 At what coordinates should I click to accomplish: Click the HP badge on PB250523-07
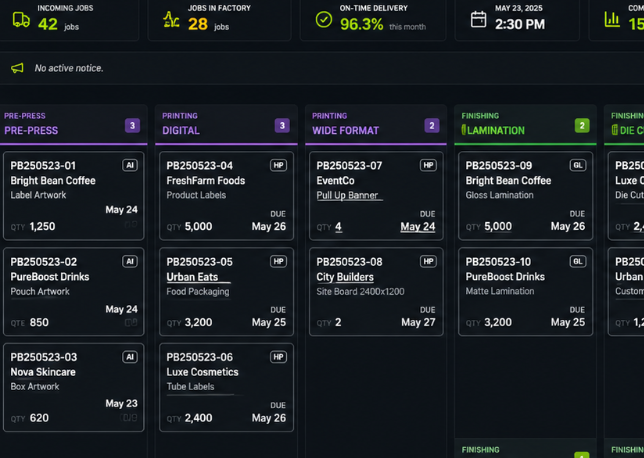428,166
